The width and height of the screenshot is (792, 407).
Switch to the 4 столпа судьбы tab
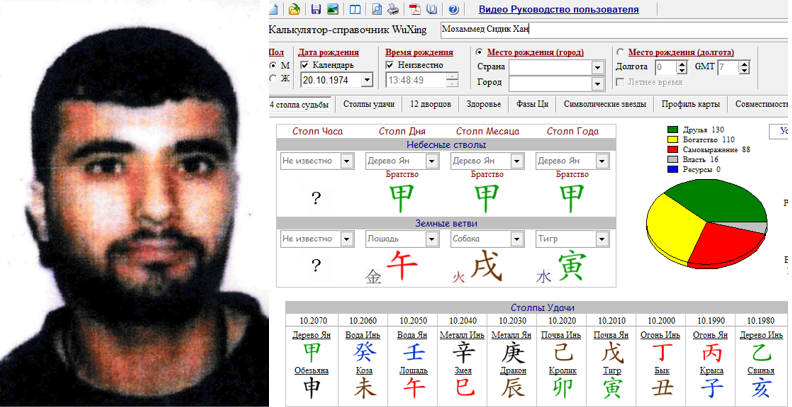coord(299,105)
